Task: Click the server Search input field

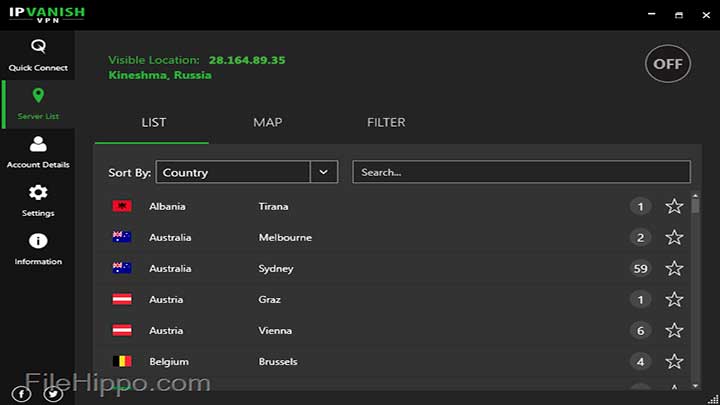Action: [x=521, y=172]
